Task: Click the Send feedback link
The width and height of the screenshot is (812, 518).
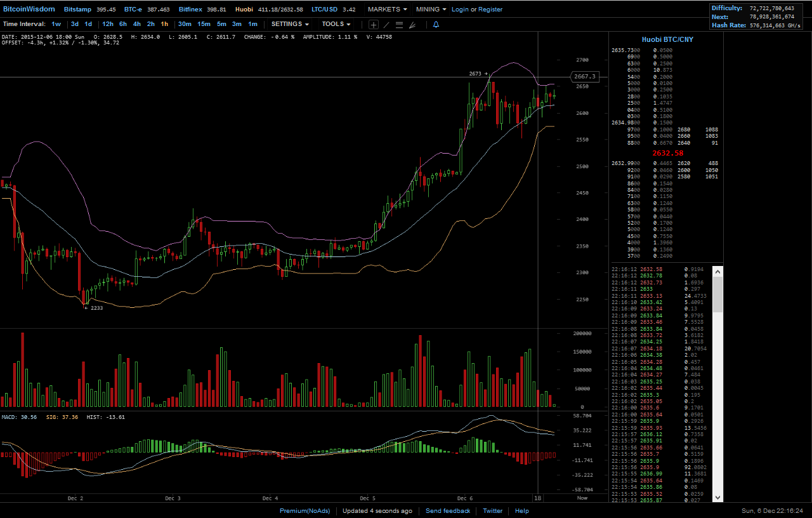Action: click(x=448, y=511)
